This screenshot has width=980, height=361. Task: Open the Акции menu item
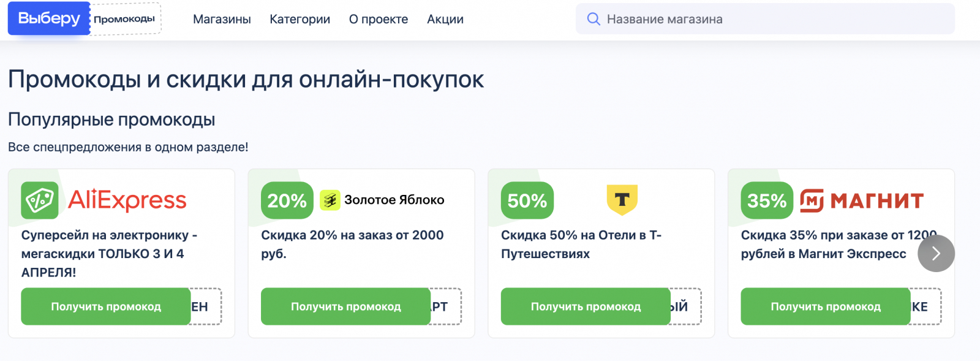pyautogui.click(x=445, y=20)
